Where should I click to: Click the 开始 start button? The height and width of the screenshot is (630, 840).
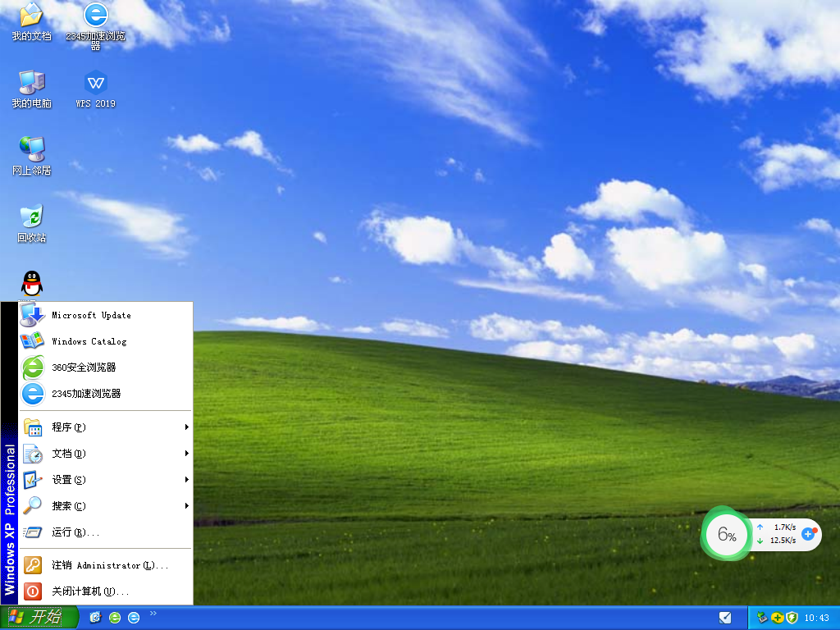click(39, 617)
